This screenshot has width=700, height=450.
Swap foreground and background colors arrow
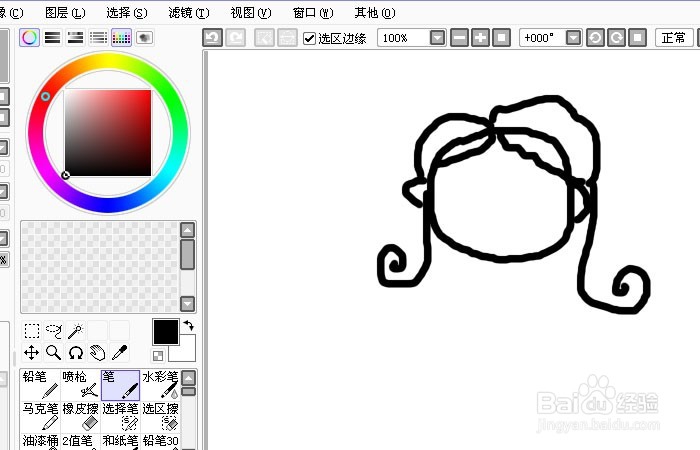coord(189,325)
